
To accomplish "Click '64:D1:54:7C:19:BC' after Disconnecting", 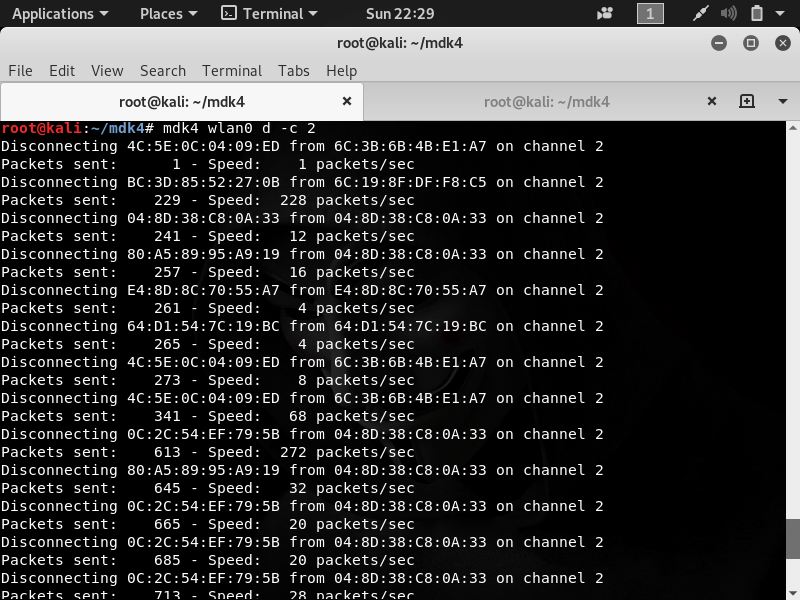I will [x=203, y=326].
